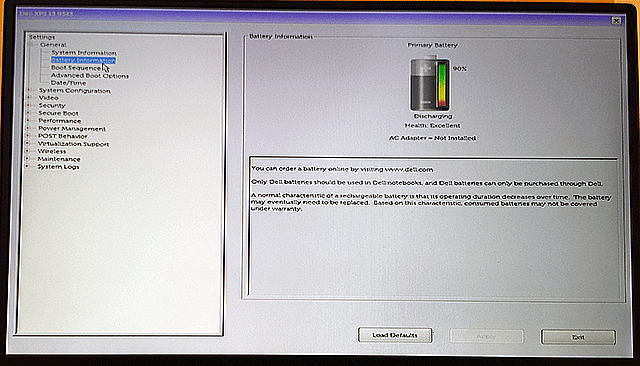The image size is (640, 366).
Task: Open the Boot Sequence settings
Action: [76, 68]
